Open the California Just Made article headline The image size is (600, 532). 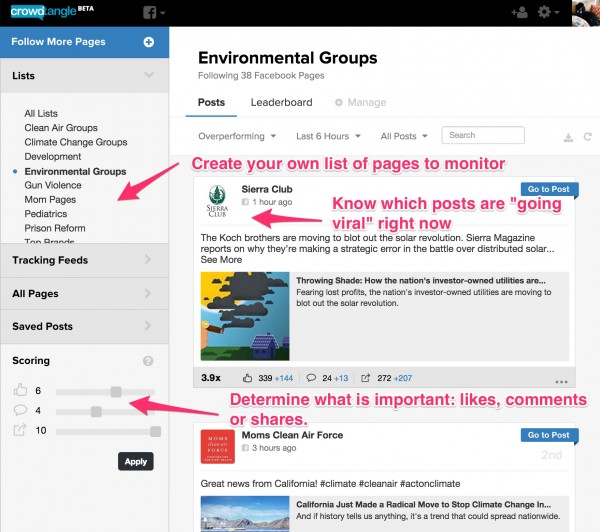tap(424, 504)
